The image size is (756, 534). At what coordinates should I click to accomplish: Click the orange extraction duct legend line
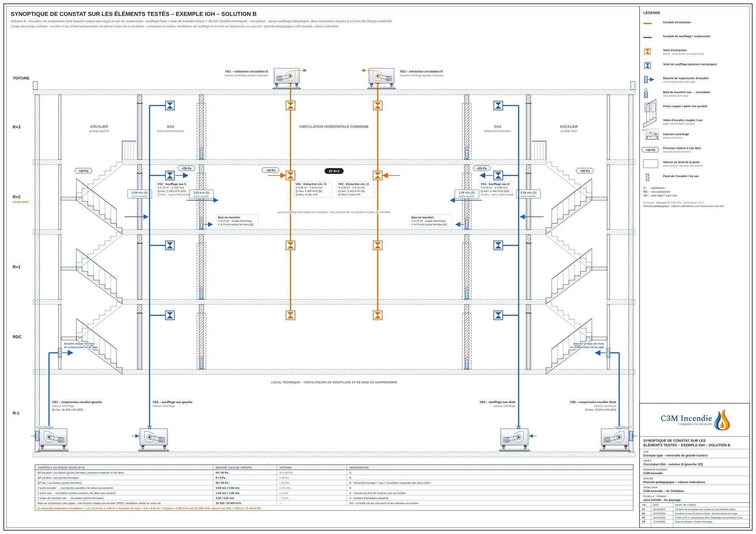point(648,23)
